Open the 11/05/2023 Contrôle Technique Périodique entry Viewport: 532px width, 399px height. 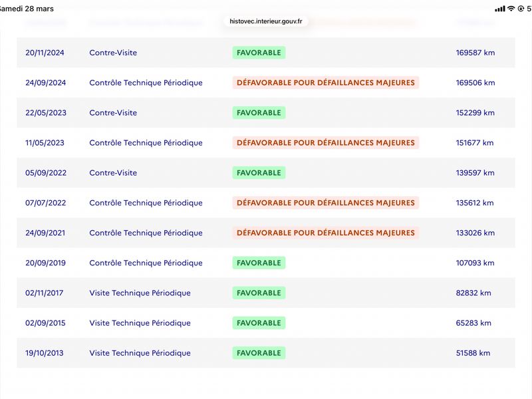click(x=265, y=143)
